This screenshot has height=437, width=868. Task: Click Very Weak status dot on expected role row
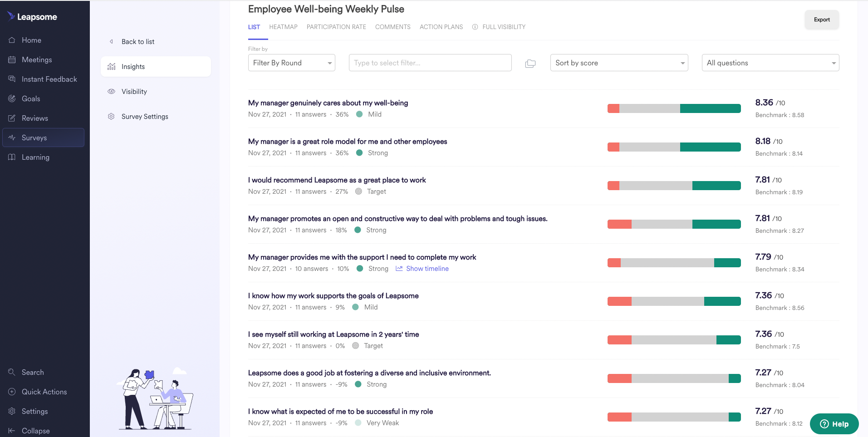(358, 423)
